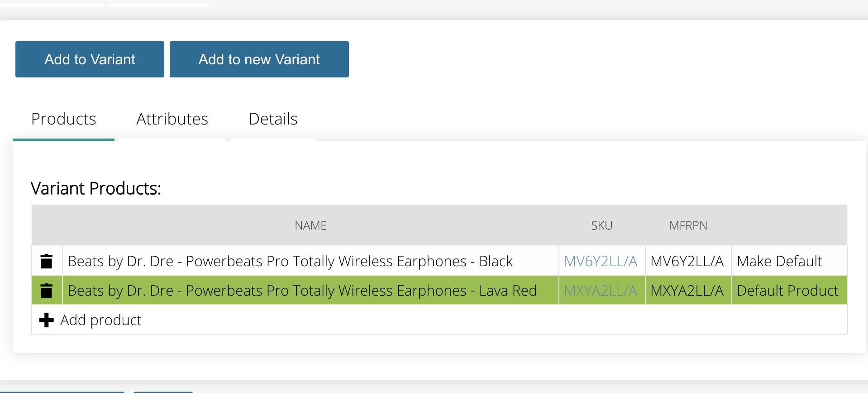This screenshot has width=868, height=393.
Task: Make the Black earphones the default product
Action: tap(779, 261)
